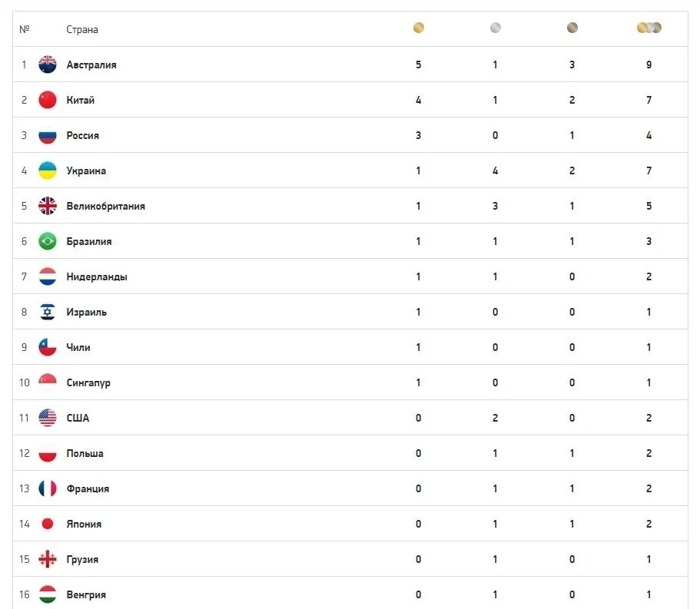The width and height of the screenshot is (700, 609).
Task: Click the China flag icon
Action: 48,100
